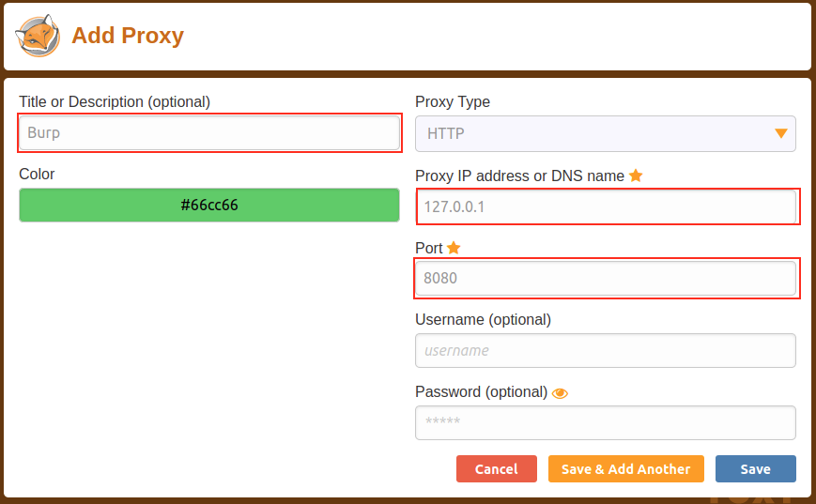
Task: Click the Add Proxy heading text
Action: pyautogui.click(x=128, y=36)
